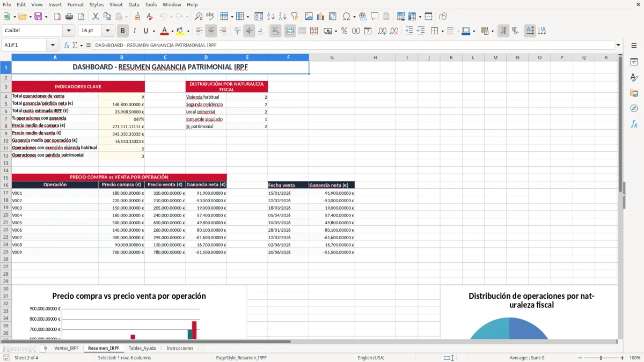Screen dimensions: 644x362
Task: Open the Font Name dropdown arrow
Action: tap(68, 31)
